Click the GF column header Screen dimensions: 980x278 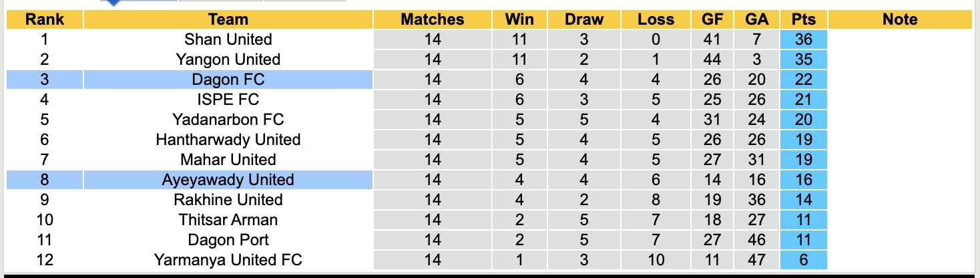click(712, 19)
